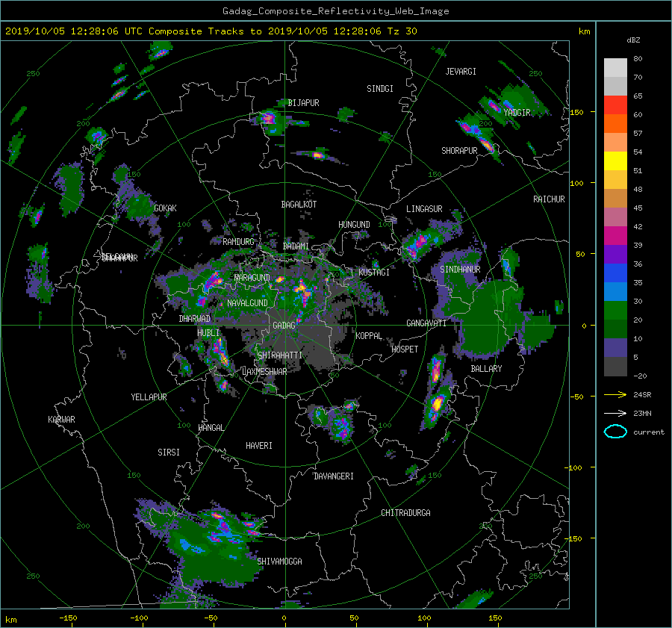Click the RAICHUR city label
The height and width of the screenshot is (628, 672).
tap(549, 199)
